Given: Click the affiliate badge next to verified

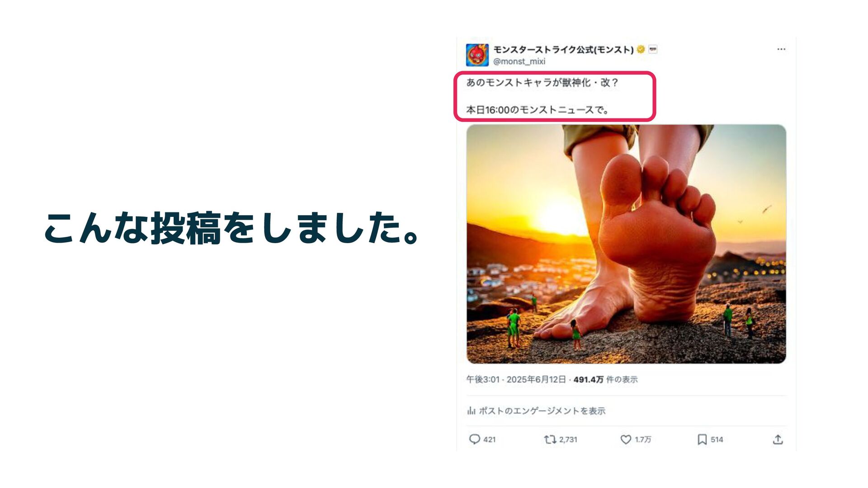Looking at the screenshot, I should (x=653, y=49).
